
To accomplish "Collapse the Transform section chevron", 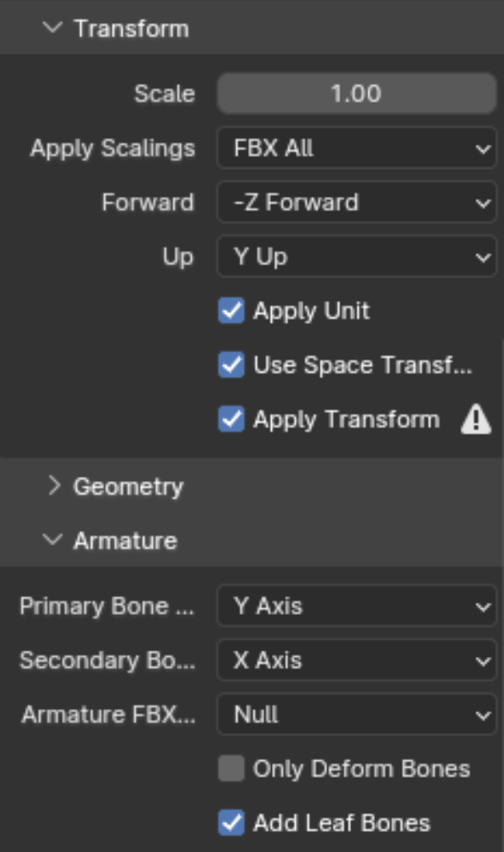I will [52, 27].
